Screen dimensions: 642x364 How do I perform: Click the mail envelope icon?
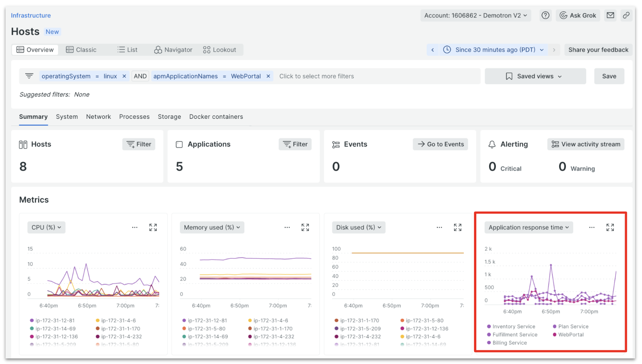pos(610,16)
